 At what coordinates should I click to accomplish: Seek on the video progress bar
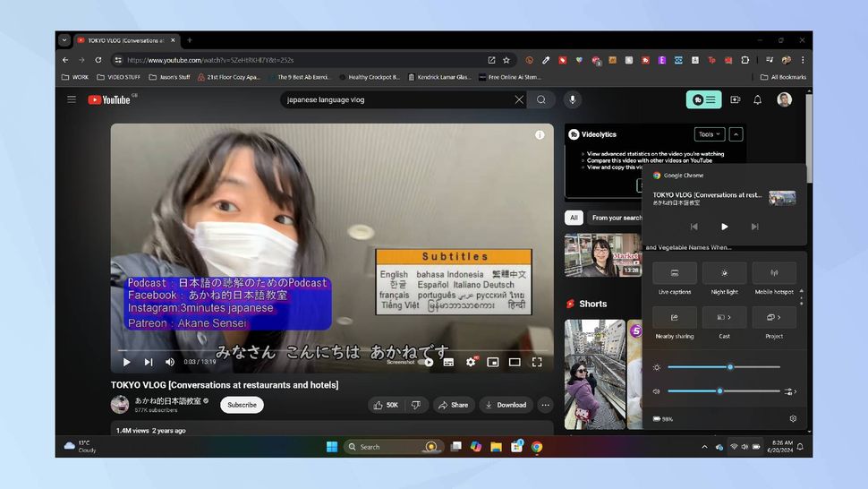pos(332,350)
